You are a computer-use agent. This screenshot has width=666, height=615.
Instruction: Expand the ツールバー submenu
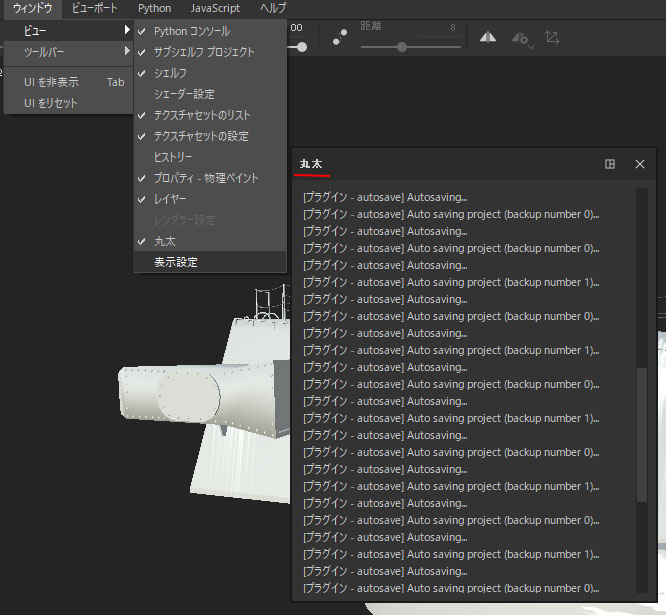point(69,52)
